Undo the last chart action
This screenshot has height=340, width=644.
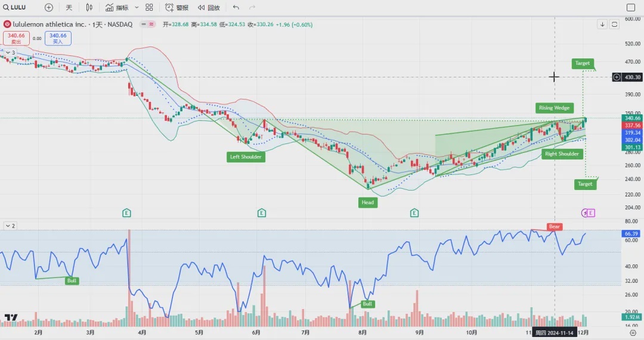pos(236,8)
